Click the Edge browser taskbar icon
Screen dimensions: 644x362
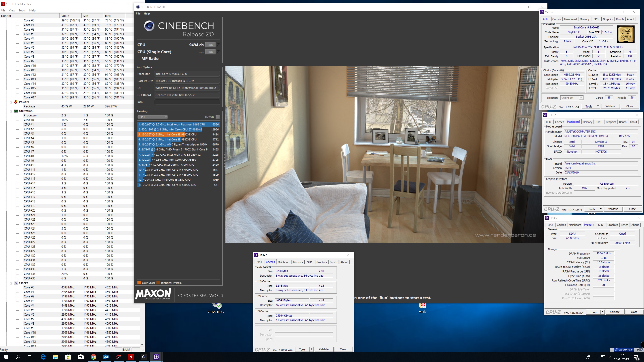(x=43, y=357)
